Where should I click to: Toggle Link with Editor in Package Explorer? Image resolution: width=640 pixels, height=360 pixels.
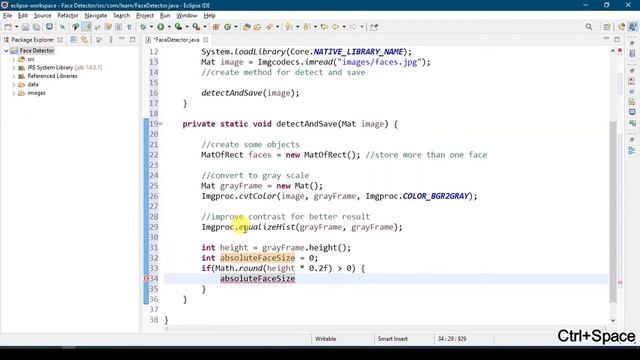click(84, 40)
